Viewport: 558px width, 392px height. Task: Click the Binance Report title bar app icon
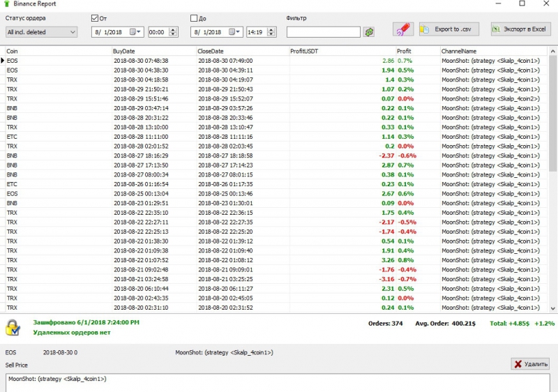[6, 4]
